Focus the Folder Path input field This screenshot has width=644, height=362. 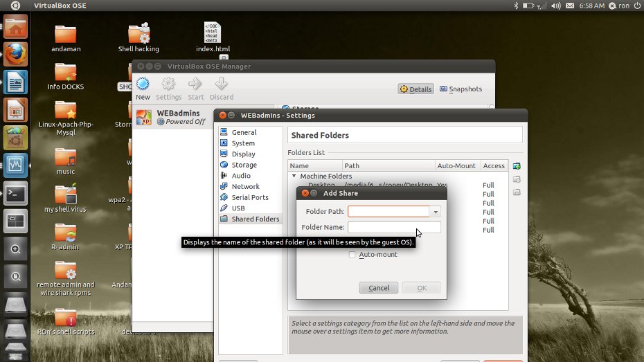[388, 211]
